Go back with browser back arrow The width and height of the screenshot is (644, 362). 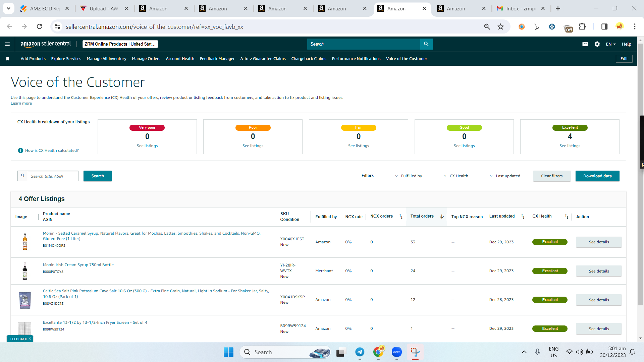pyautogui.click(x=9, y=26)
